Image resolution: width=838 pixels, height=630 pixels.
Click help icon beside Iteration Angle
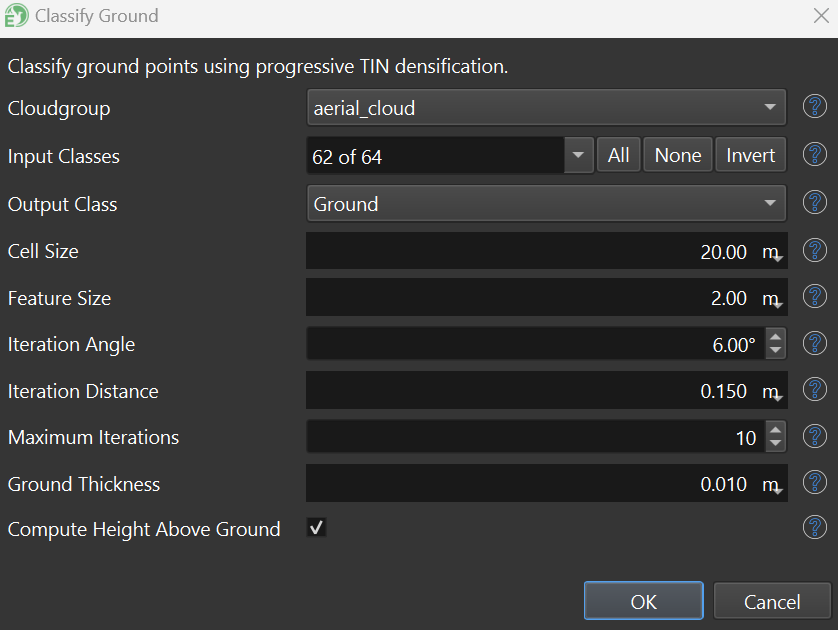815,344
